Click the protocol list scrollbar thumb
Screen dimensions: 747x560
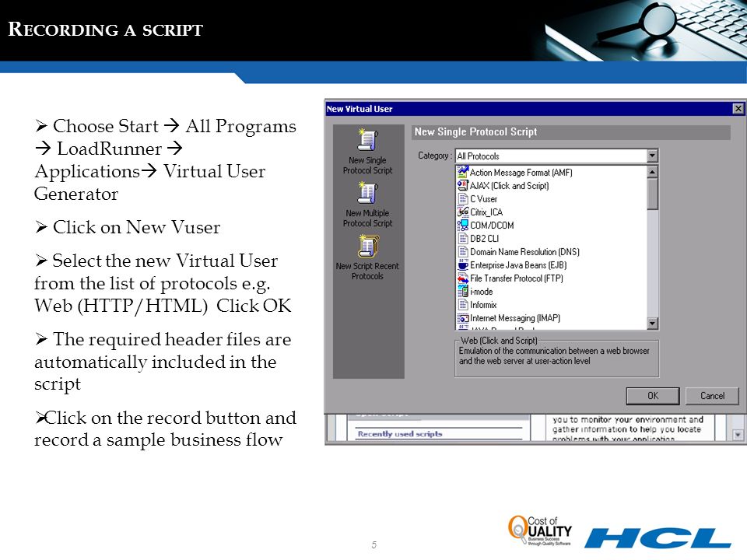click(652, 194)
